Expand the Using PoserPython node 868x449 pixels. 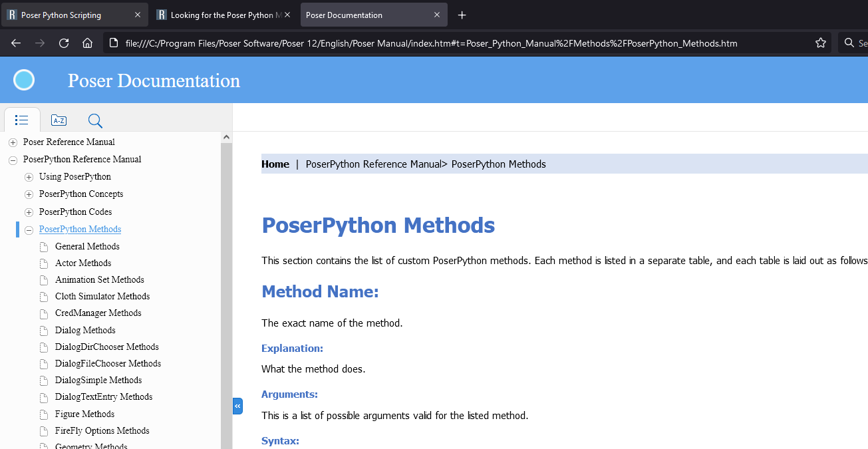(x=29, y=177)
